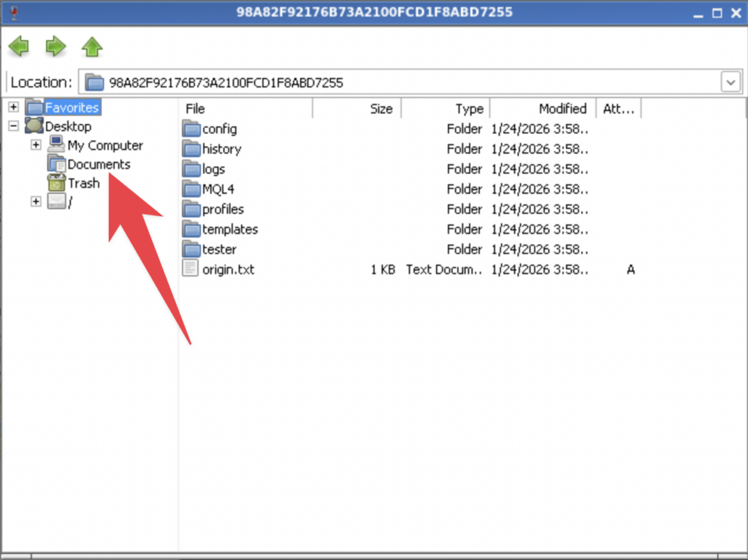Open the config folder

tap(219, 129)
